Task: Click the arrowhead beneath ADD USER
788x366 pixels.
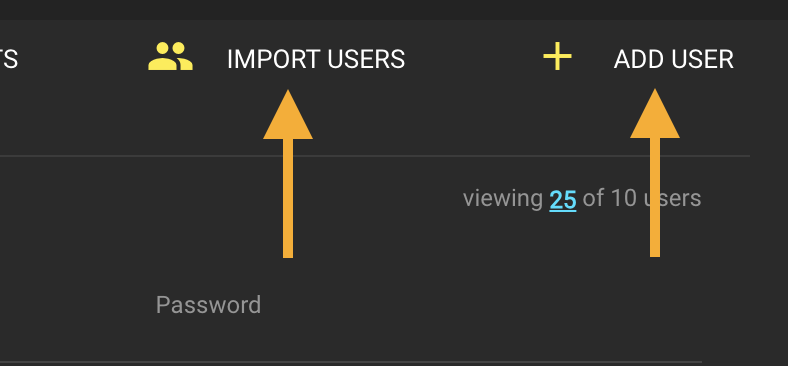Action: 655,114
